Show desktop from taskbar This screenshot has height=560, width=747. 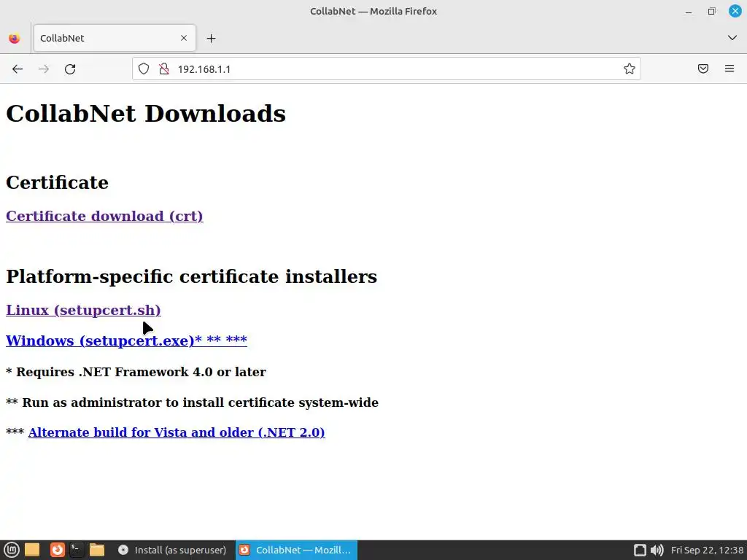32,550
